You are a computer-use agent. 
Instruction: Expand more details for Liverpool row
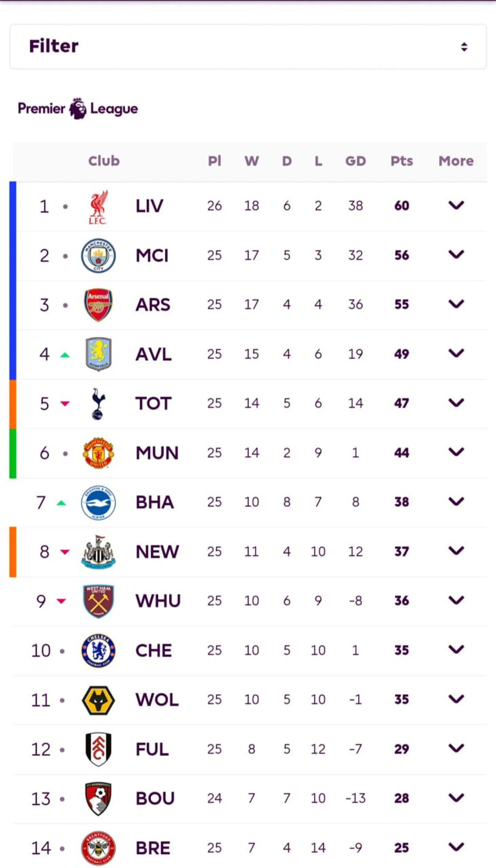[x=456, y=205]
